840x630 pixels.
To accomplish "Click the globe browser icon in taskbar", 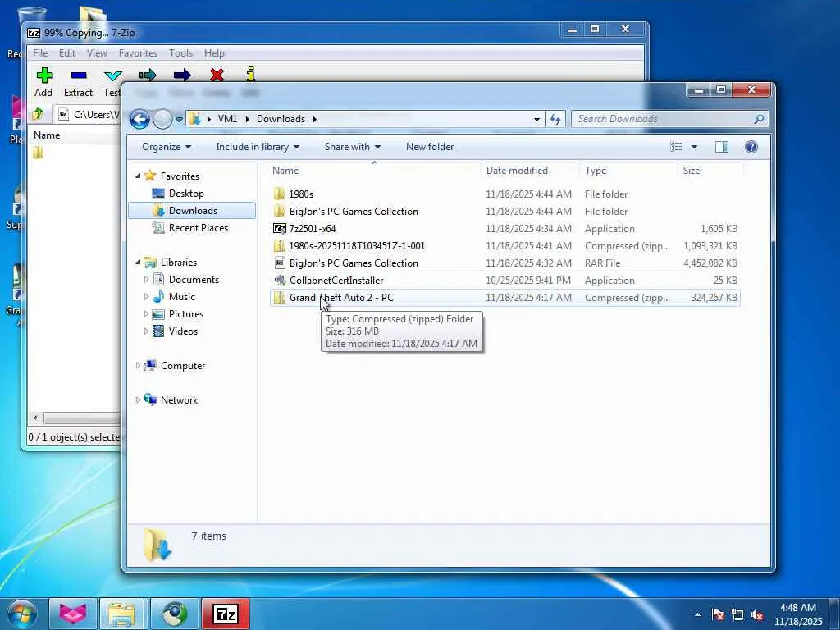I will coord(173,614).
